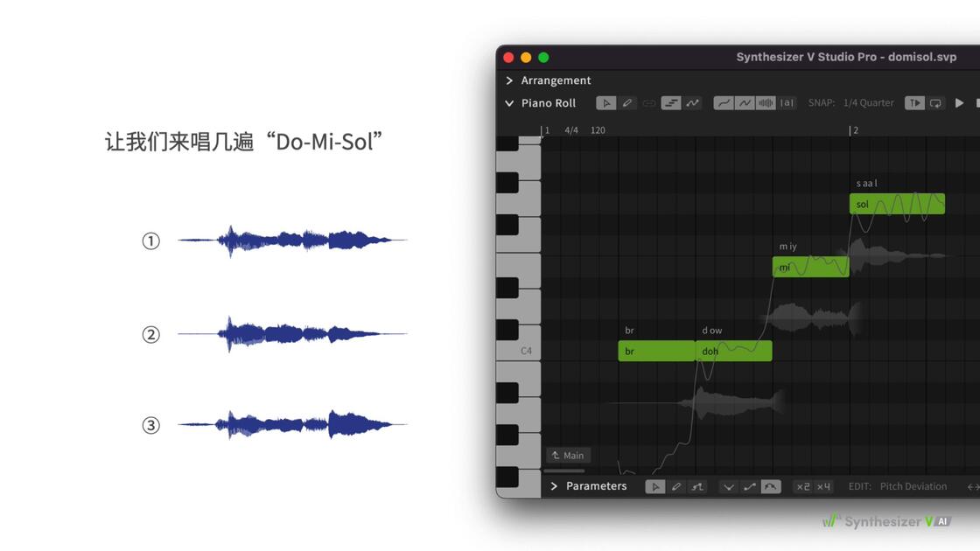Expand the Arrangement panel
Screen dimensions: 980x551
[x=509, y=80]
